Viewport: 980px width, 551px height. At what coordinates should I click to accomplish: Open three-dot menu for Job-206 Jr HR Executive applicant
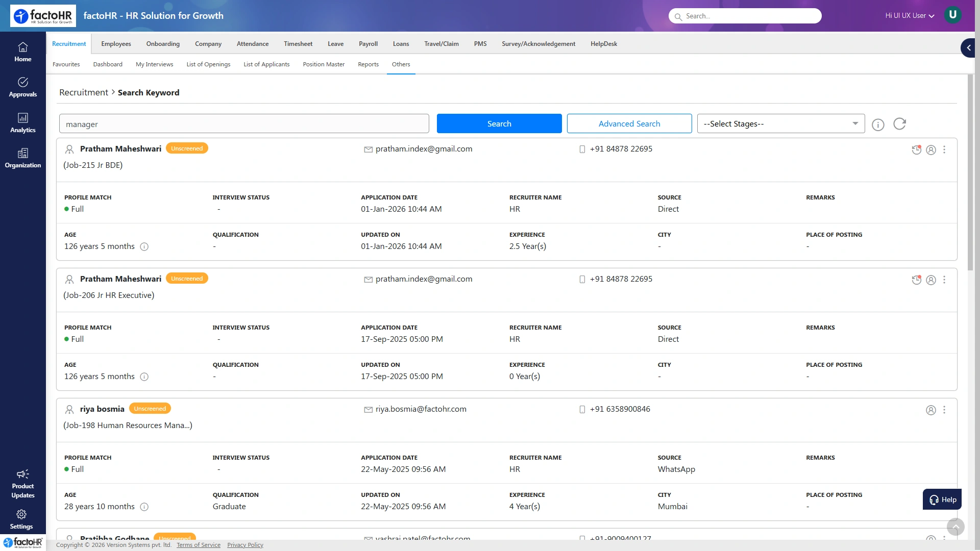[944, 280]
